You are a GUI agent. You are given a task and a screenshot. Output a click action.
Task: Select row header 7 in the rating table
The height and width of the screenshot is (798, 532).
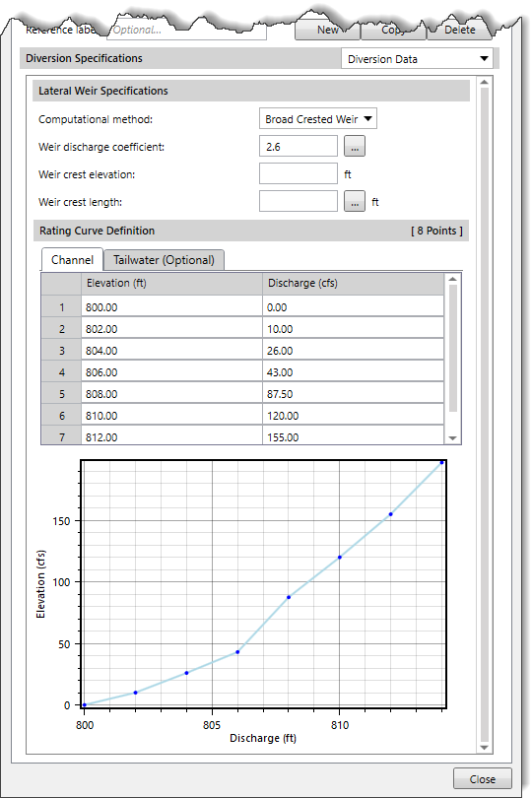coord(62,435)
